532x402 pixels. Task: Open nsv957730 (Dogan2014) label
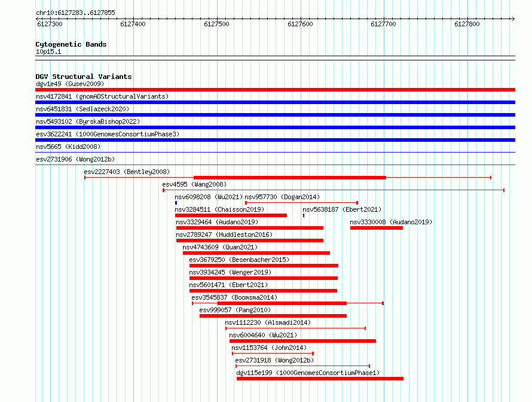[282, 197]
